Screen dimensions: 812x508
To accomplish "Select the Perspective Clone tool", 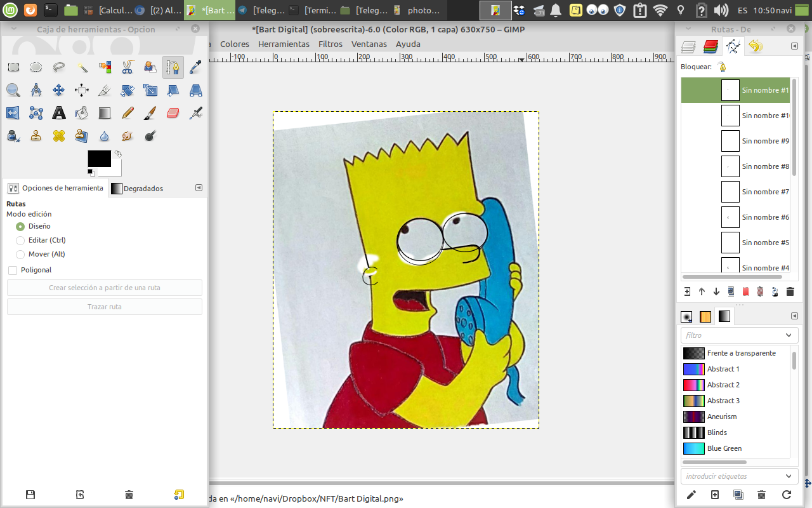I will pos(82,136).
